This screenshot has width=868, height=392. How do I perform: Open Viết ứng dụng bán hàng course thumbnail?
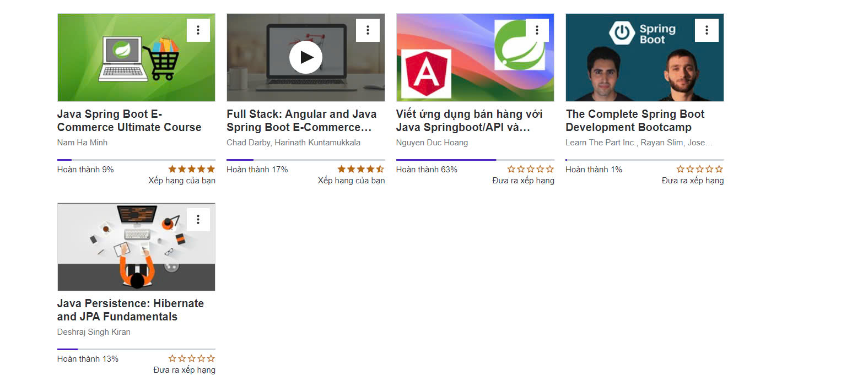tap(475, 57)
